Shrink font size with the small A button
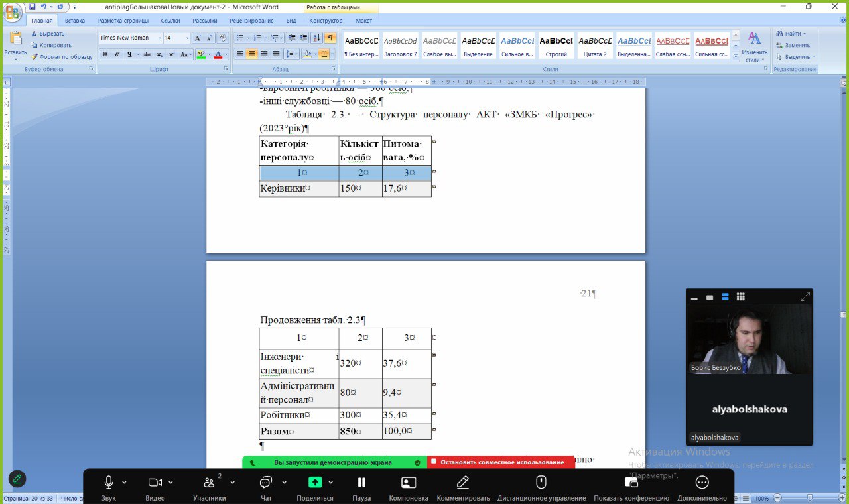The width and height of the screenshot is (849, 504). pos(210,38)
